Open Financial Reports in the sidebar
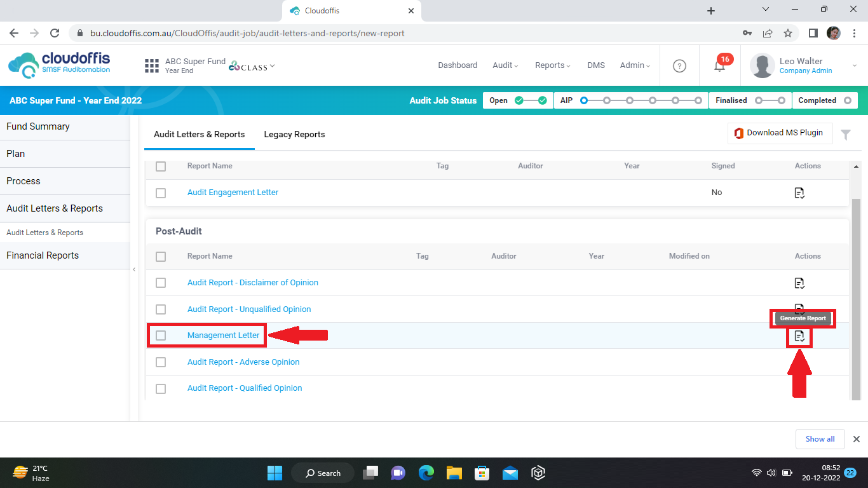868x488 pixels. coord(43,255)
